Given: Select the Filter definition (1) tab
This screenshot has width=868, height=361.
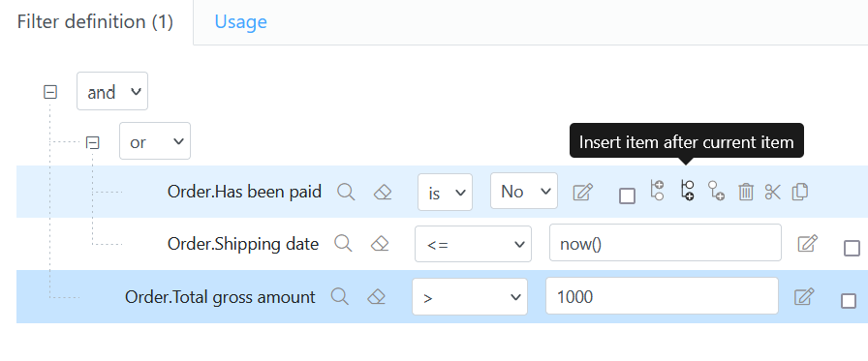Looking at the screenshot, I should tap(95, 22).
